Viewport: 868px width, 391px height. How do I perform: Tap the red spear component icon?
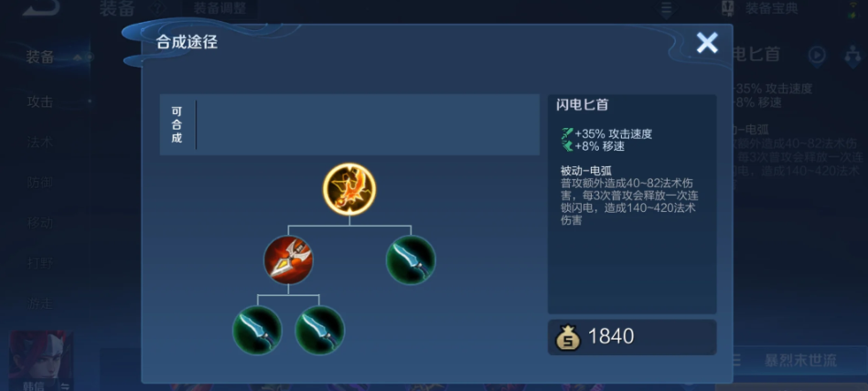pos(288,260)
